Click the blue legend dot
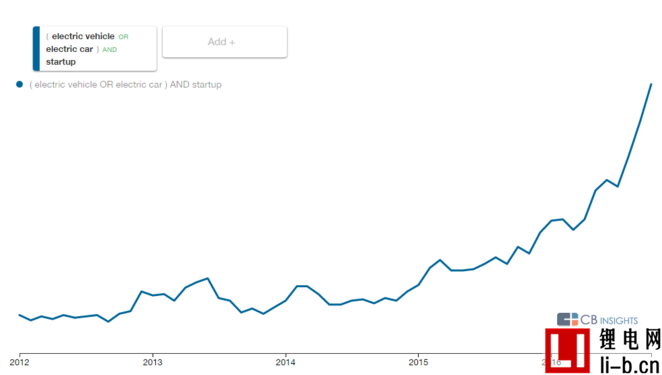Image resolution: width=662 pixels, height=375 pixels. (x=19, y=84)
